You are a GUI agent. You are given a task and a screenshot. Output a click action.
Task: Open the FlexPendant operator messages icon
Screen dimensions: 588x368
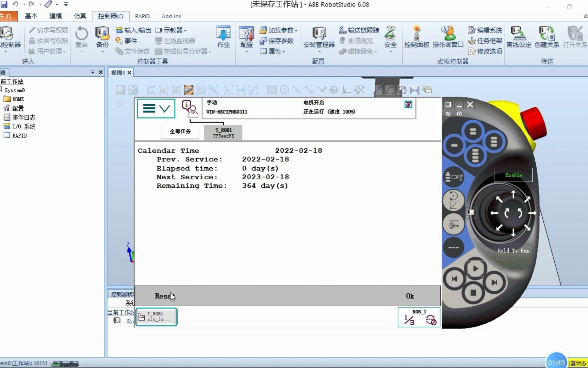coord(190,109)
